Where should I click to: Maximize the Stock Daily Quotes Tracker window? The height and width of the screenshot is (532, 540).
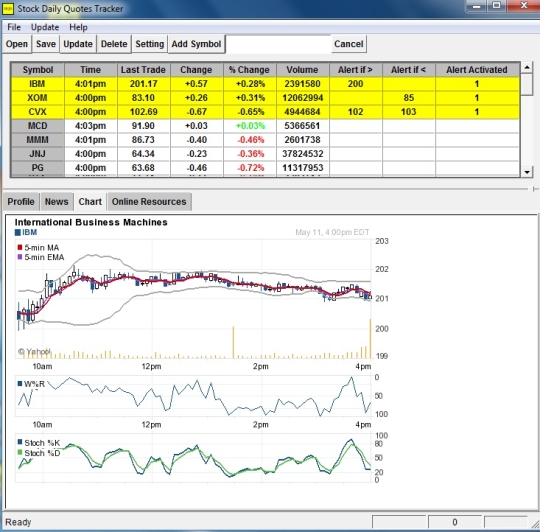point(497,6)
